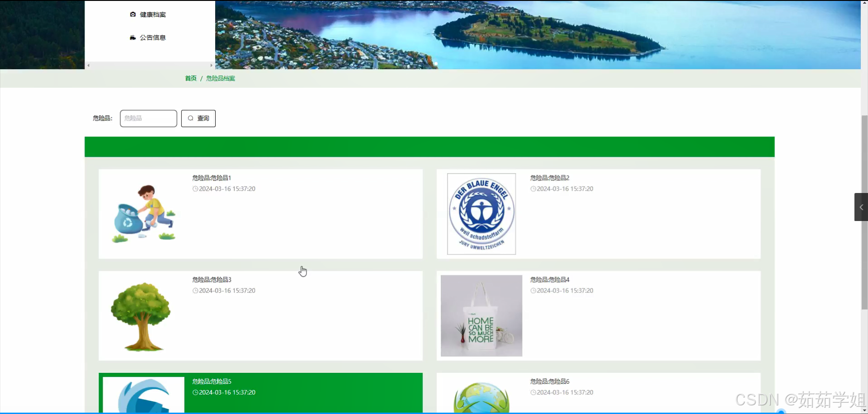The height and width of the screenshot is (414, 868).
Task: Click the icon beside 公告信息
Action: [x=133, y=38]
